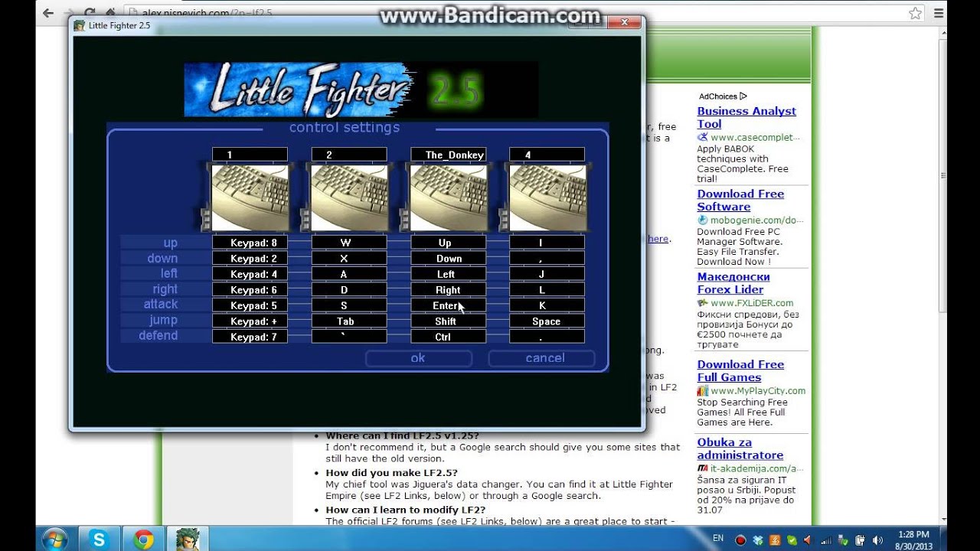This screenshot has width=980, height=551.
Task: Click the 'here' link on webpage
Action: pos(658,239)
